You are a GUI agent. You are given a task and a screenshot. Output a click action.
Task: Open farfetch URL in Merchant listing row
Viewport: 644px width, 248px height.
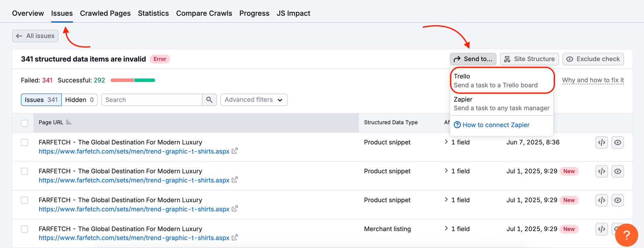[134, 238]
